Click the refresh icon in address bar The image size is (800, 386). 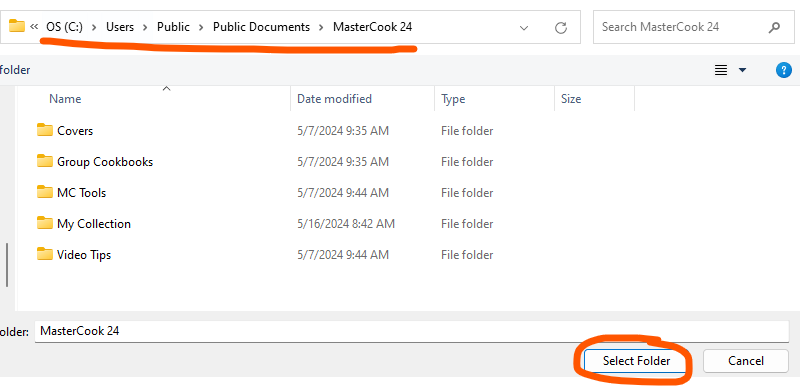click(561, 28)
